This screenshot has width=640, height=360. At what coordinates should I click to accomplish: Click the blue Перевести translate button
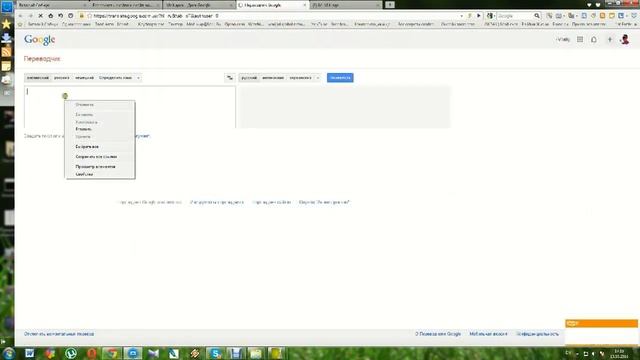pos(340,78)
